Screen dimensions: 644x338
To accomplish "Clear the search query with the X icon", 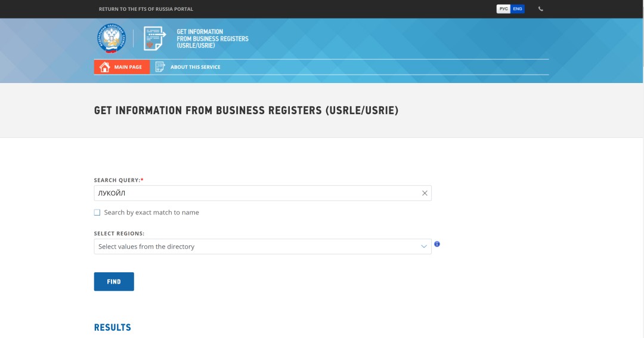I will (425, 193).
